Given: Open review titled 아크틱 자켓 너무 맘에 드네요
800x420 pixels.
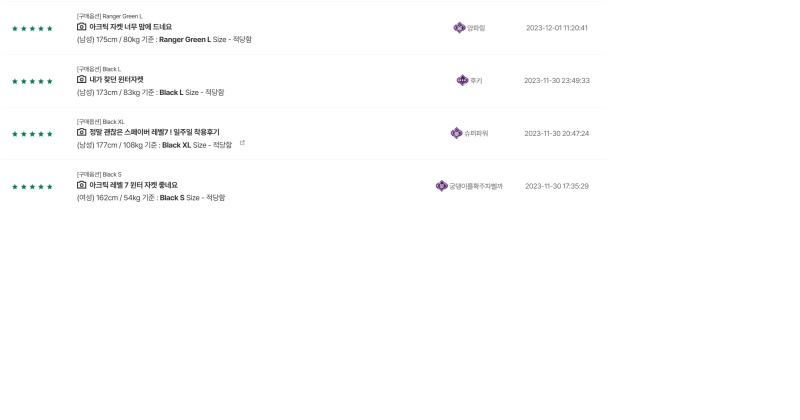Looking at the screenshot, I should pos(131,27).
